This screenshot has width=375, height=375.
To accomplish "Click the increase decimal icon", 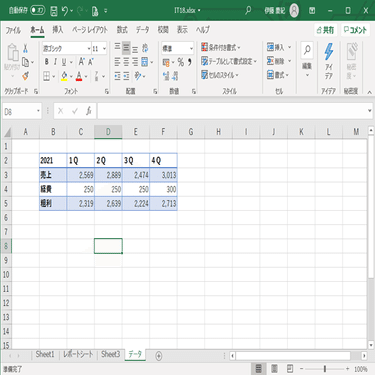I will 166,76.
